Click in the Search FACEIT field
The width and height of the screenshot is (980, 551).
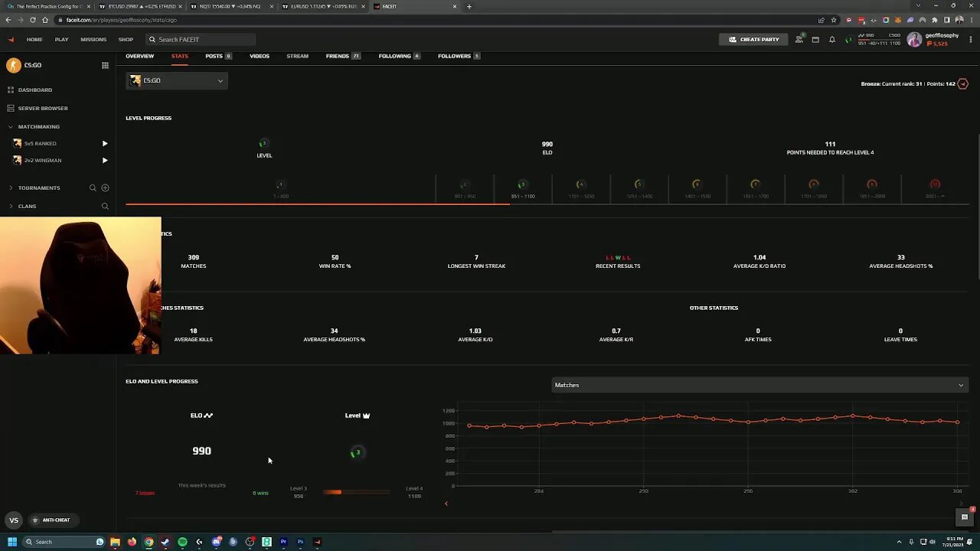[201, 39]
